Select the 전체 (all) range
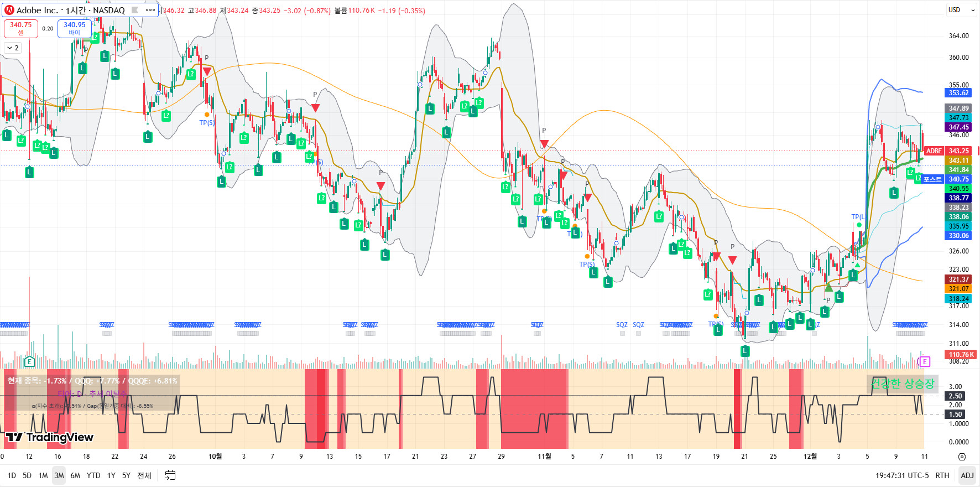This screenshot has height=487, width=980. [144, 475]
